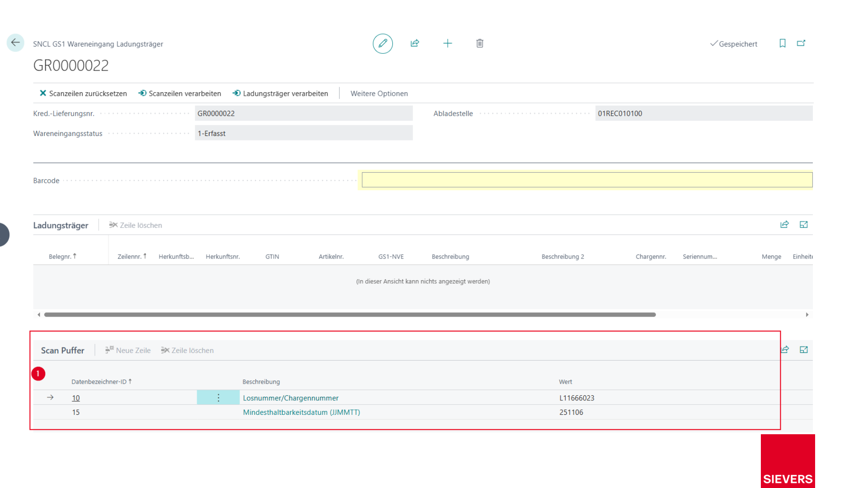868x488 pixels.
Task: Click Menge column header
Action: 771,257
